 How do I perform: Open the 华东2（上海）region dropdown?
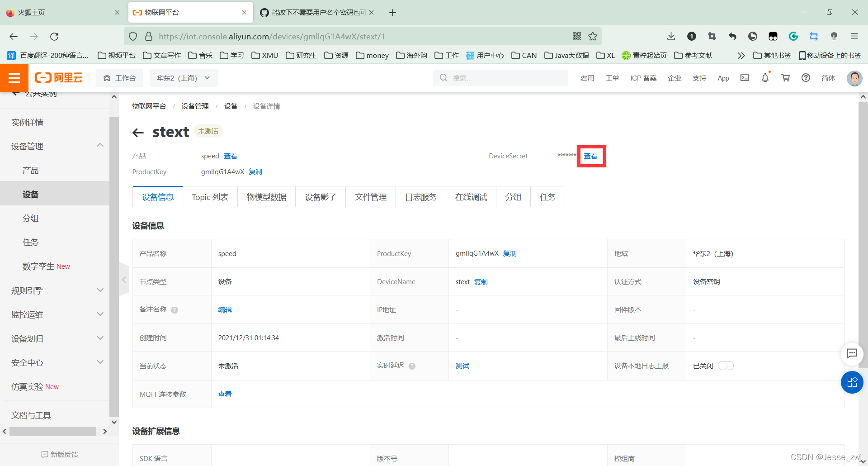pyautogui.click(x=183, y=77)
